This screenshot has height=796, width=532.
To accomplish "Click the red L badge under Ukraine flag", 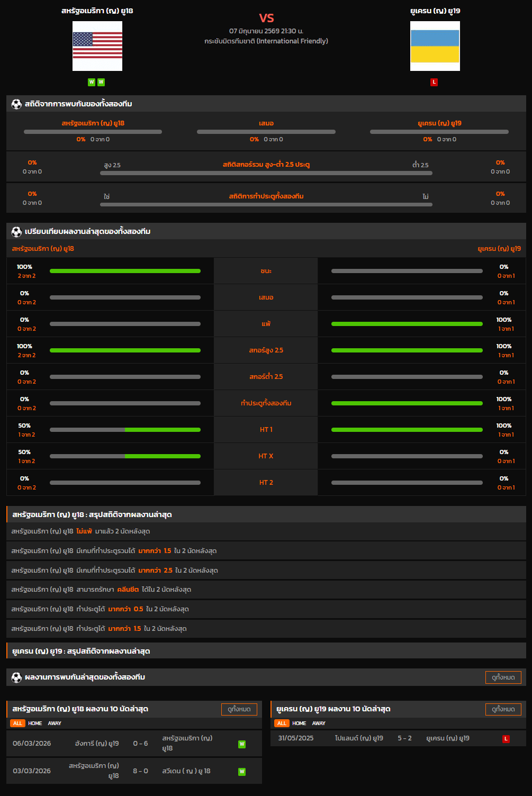I will tap(434, 82).
